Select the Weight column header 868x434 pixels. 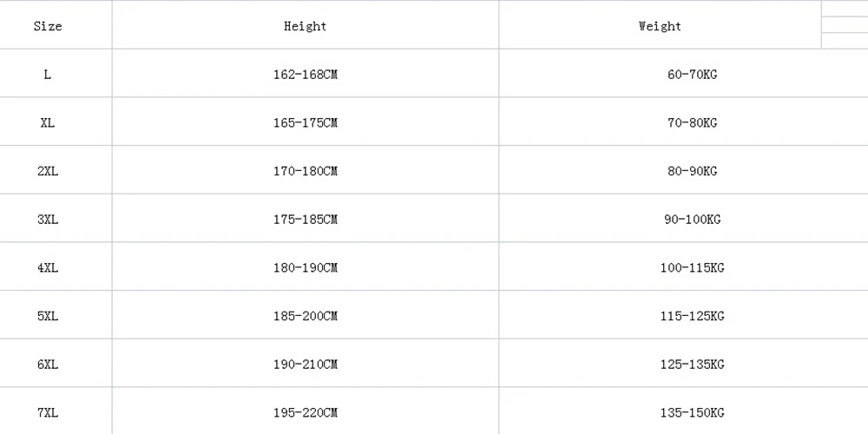pyautogui.click(x=660, y=26)
